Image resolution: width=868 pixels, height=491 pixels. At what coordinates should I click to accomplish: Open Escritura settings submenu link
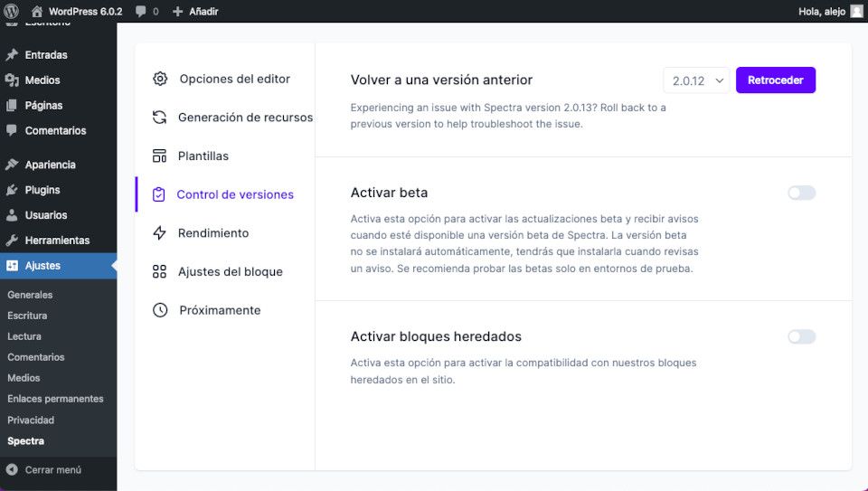[27, 316]
